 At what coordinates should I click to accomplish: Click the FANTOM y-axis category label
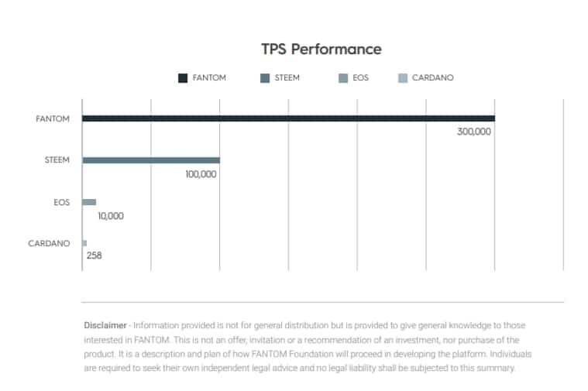pyautogui.click(x=53, y=119)
